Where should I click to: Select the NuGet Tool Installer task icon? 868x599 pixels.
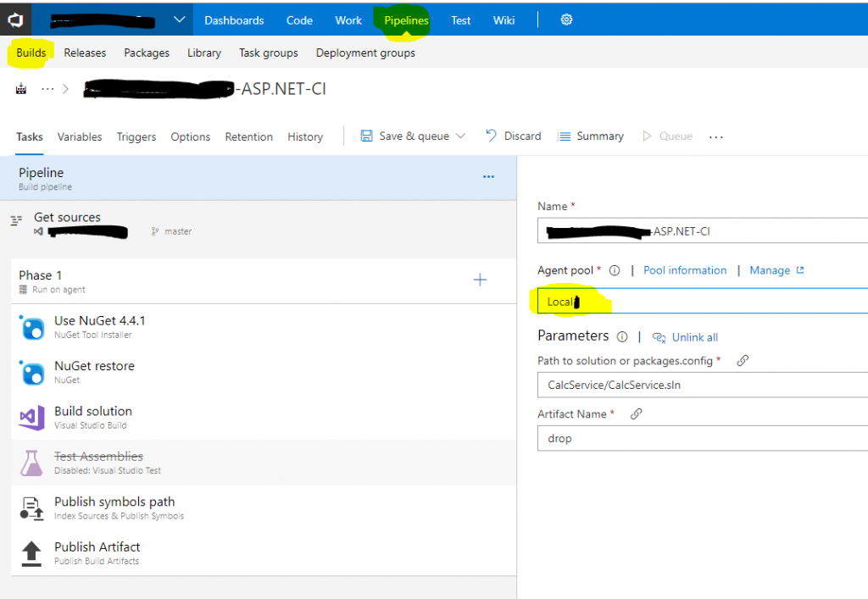click(x=31, y=327)
